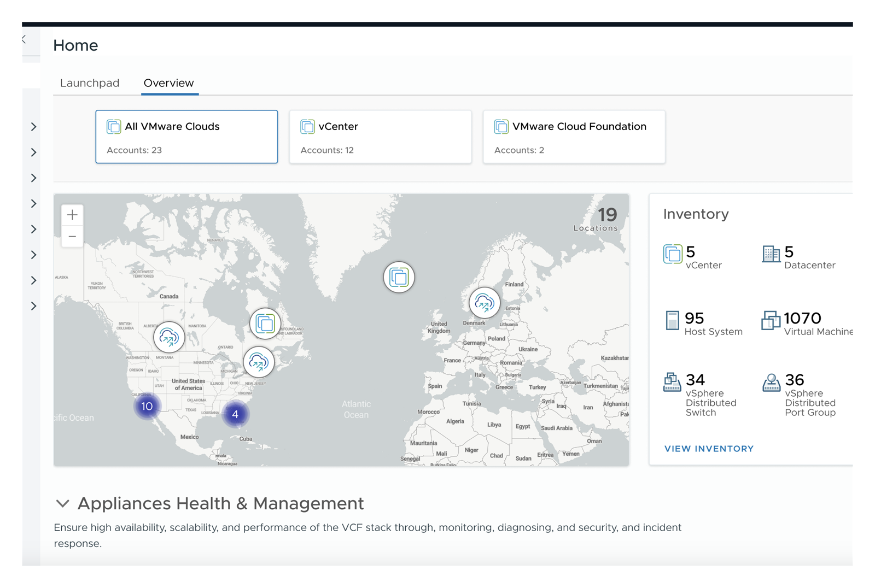Click the Virtual Machine inventory icon
This screenshot has height=588, width=875.
(x=771, y=320)
